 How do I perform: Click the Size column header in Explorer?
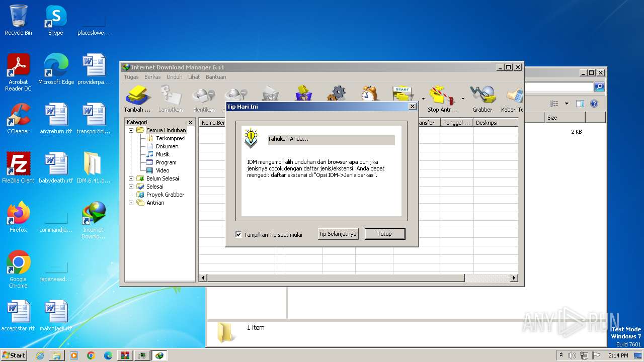565,117
